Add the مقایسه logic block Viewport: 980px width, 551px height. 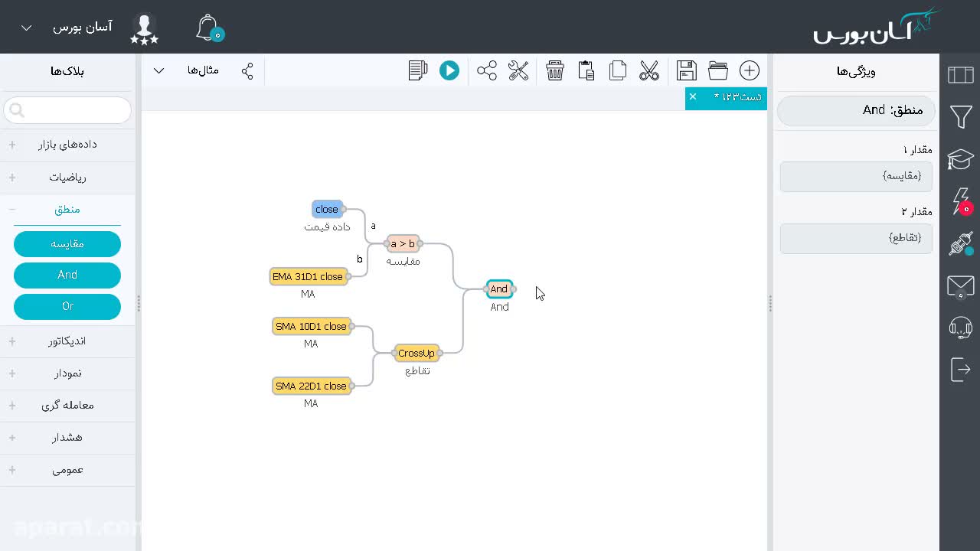pos(67,244)
